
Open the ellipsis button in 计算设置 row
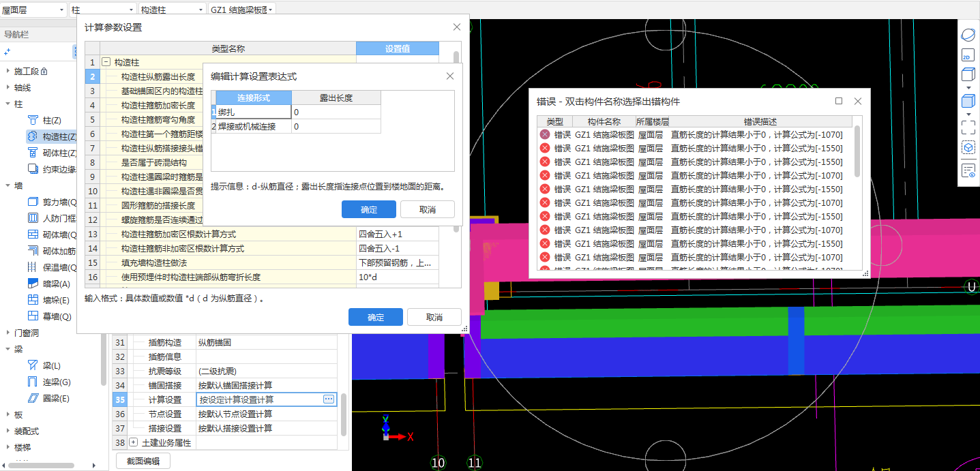pyautogui.click(x=329, y=399)
